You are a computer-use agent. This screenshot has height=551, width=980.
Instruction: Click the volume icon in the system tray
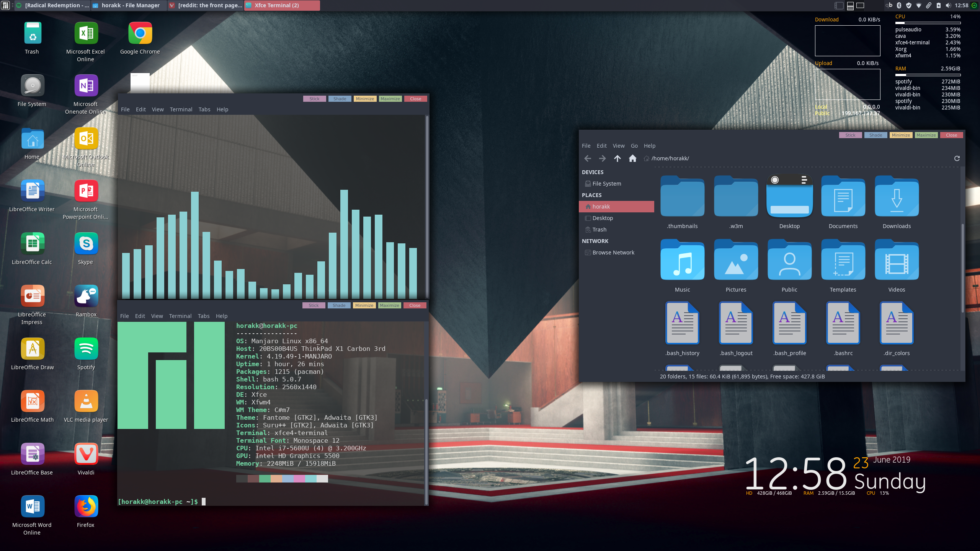tap(948, 5)
